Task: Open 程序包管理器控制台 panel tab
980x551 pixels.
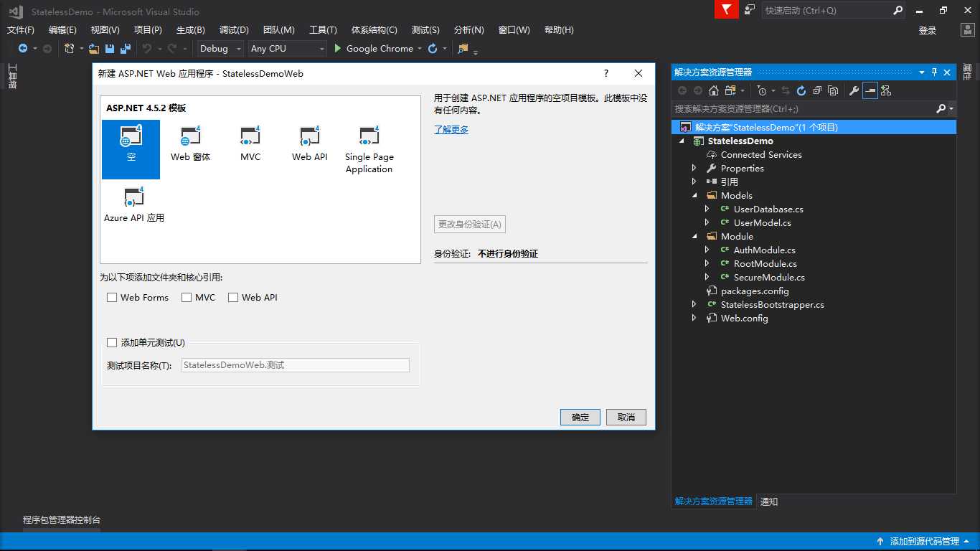Action: [x=62, y=520]
